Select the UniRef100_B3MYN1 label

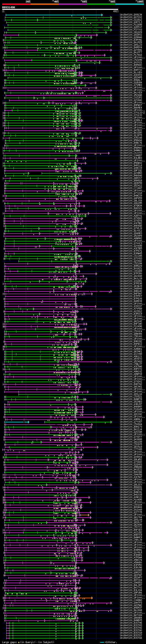[131, 40]
